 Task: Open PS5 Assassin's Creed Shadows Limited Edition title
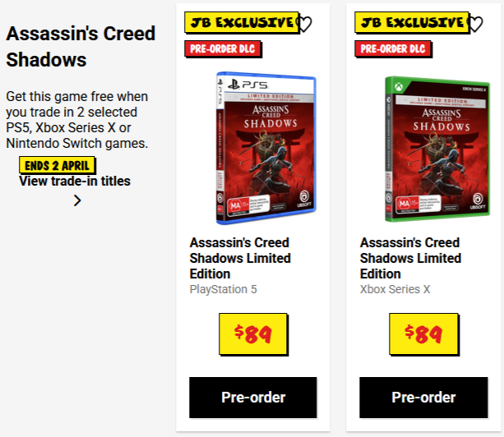(240, 258)
